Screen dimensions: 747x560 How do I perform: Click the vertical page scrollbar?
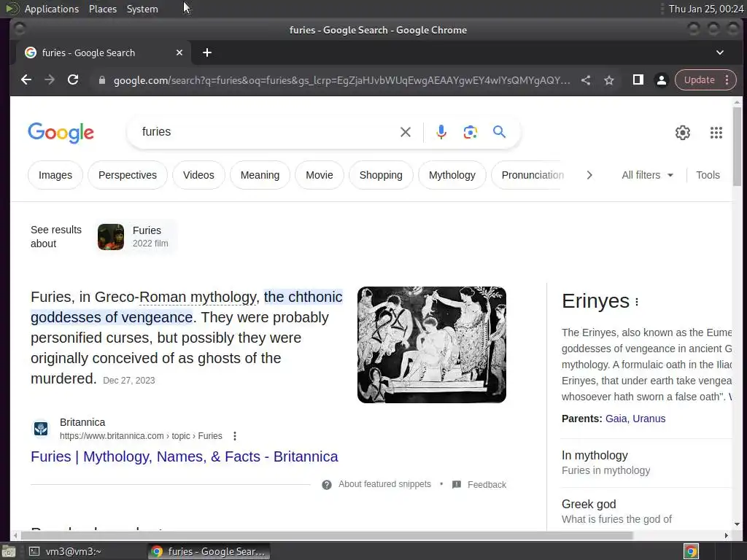click(x=737, y=147)
